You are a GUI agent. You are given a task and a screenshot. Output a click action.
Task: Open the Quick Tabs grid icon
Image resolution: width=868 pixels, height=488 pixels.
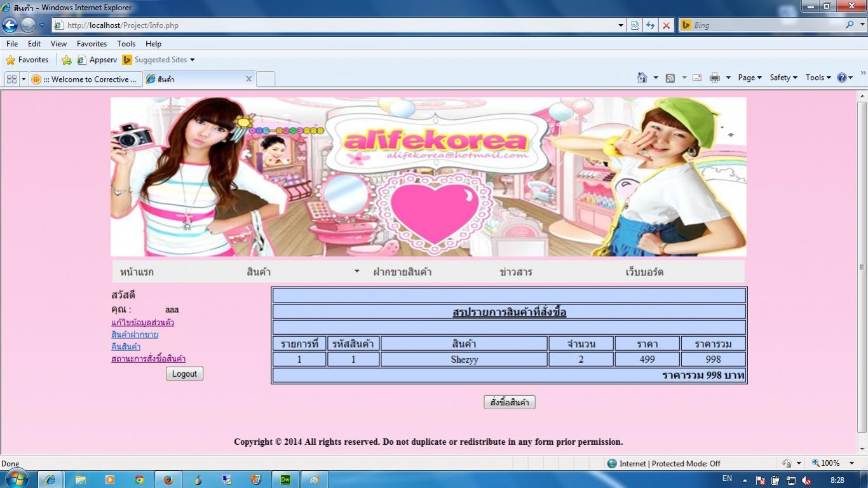coord(11,79)
